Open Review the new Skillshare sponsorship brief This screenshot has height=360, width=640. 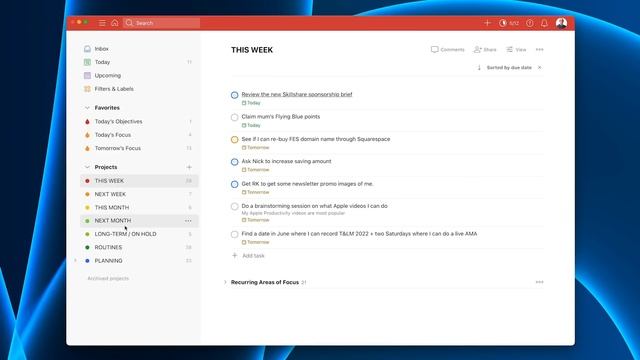(x=297, y=94)
